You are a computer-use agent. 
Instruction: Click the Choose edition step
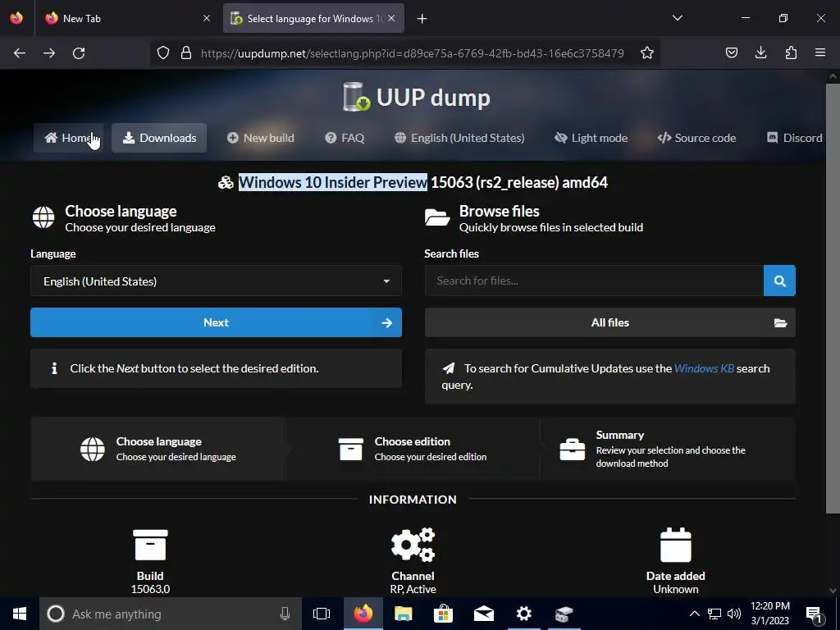(x=413, y=449)
